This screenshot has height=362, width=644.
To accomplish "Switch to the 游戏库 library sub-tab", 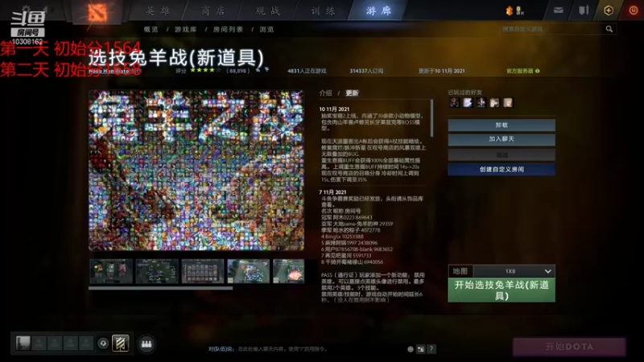I will click(186, 30).
